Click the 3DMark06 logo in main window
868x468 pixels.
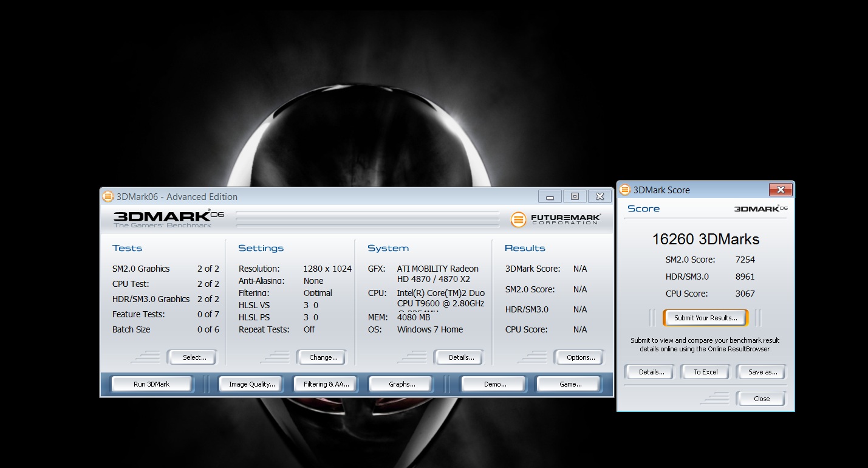pyautogui.click(x=168, y=219)
